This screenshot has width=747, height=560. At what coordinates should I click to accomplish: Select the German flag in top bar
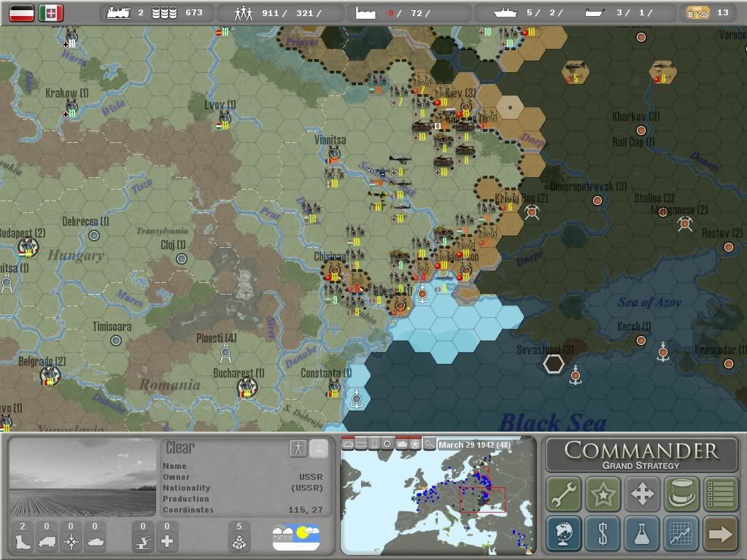pos(22,13)
